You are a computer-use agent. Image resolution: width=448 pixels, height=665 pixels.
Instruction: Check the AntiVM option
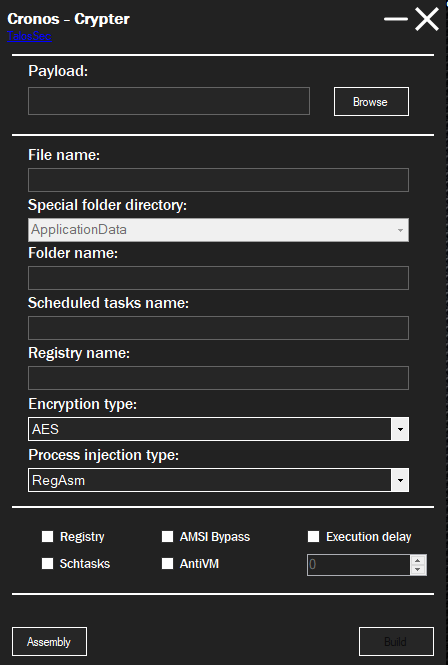pos(168,563)
